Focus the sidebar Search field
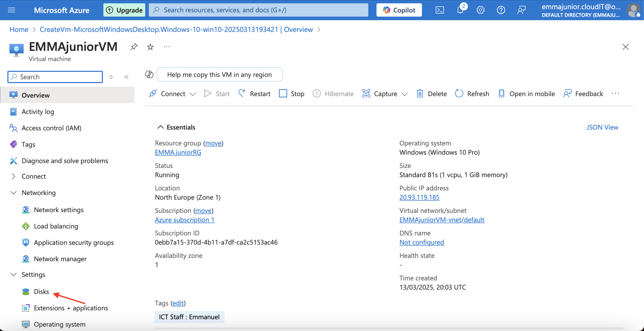The height and width of the screenshot is (331, 644). [55, 77]
